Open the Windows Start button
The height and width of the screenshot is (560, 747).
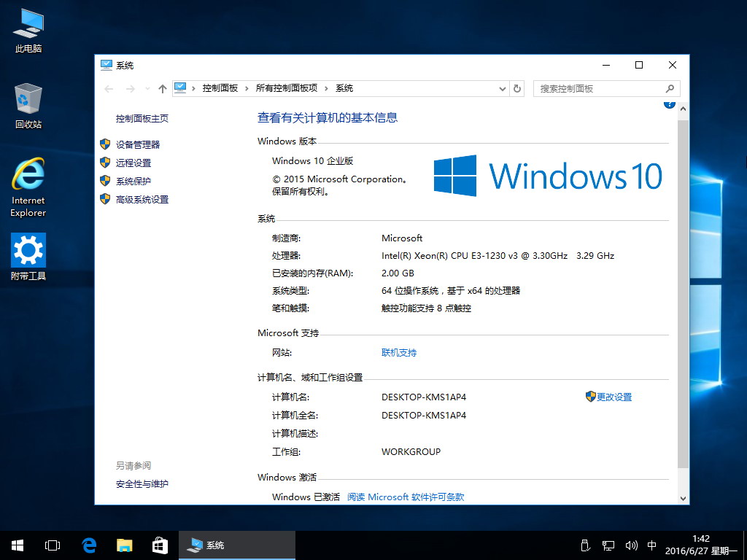click(18, 545)
